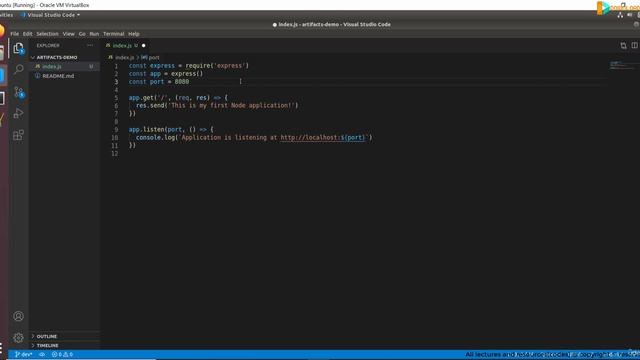Click the volume icon in system tray
Viewport: 640px width, 360px height.
coord(630,15)
